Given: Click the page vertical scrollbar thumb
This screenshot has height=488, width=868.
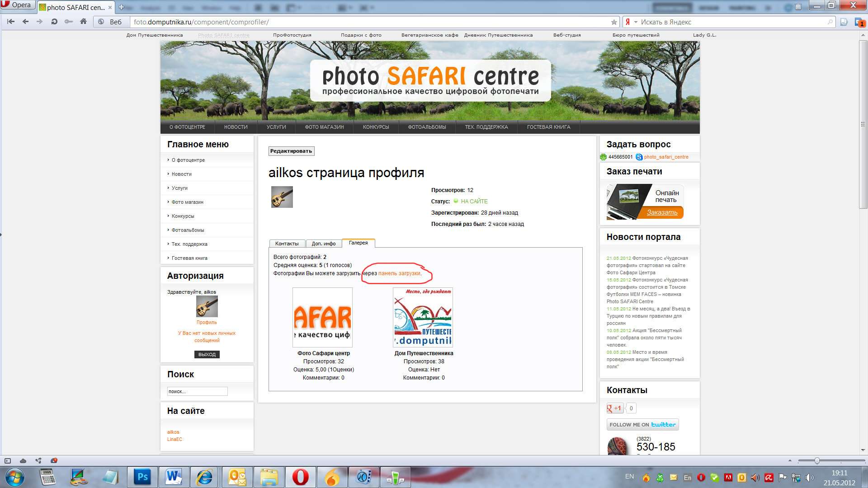Looking at the screenshot, I should (863, 124).
